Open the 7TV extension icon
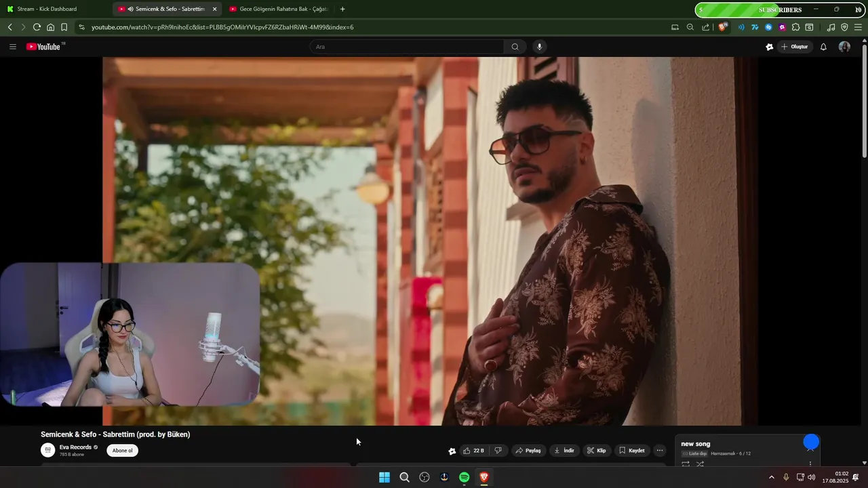 pyautogui.click(x=754, y=27)
